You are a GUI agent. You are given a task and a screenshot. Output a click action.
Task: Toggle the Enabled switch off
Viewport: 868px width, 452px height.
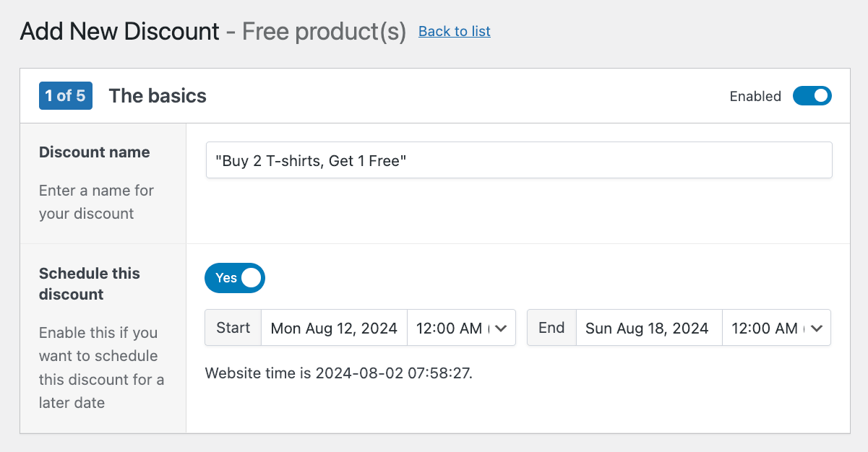[812, 96]
